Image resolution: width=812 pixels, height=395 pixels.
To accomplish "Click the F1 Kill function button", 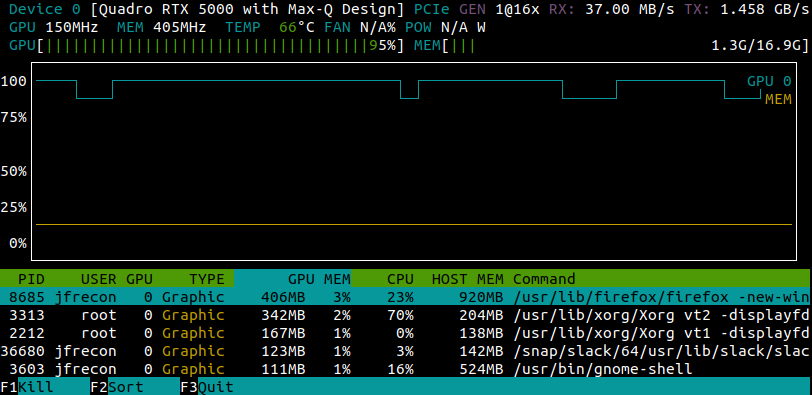I will point(45,387).
